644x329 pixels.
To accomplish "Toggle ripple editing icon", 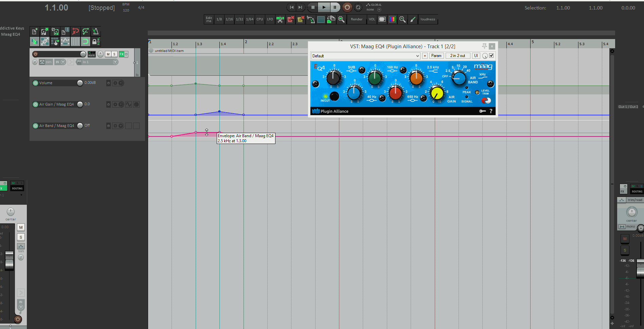I will click(x=55, y=42).
